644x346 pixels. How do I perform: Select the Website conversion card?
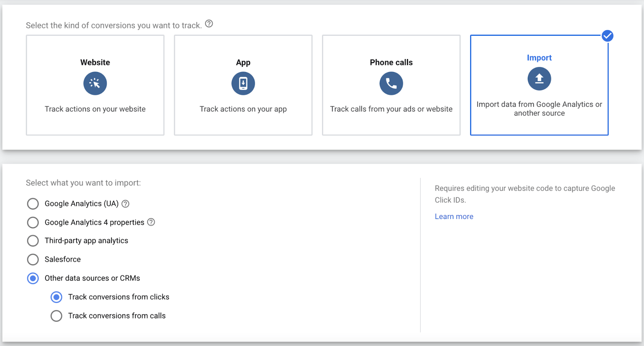coord(95,121)
